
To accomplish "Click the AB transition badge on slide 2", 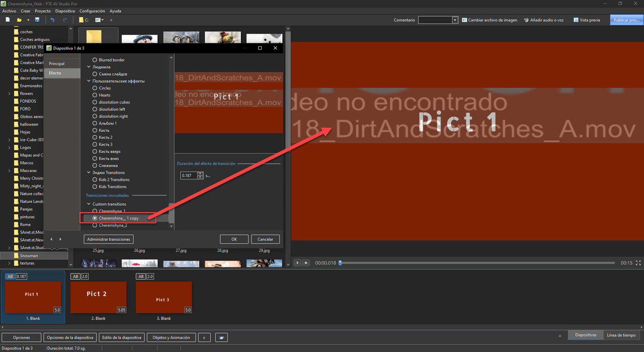I will 75,277.
